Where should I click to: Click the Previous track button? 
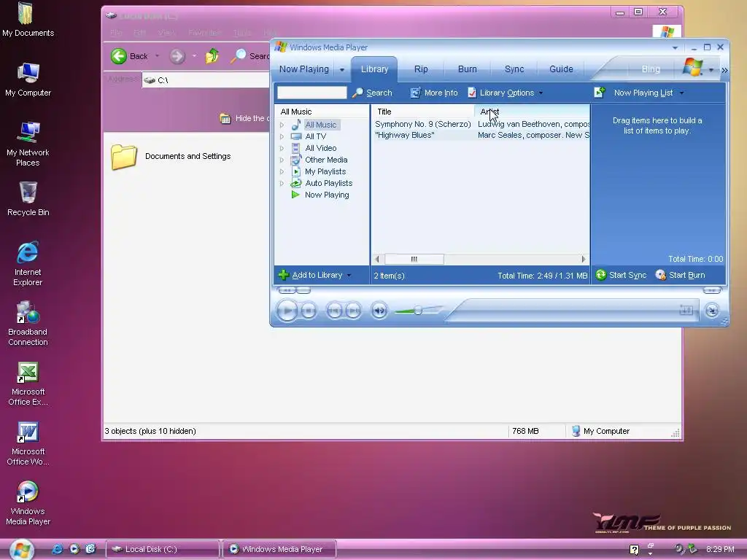coord(334,311)
